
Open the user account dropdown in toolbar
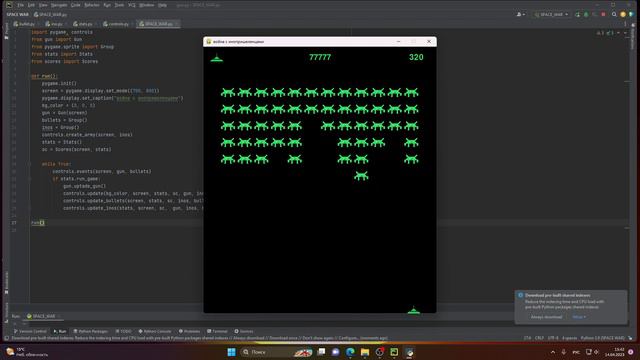tap(520, 14)
